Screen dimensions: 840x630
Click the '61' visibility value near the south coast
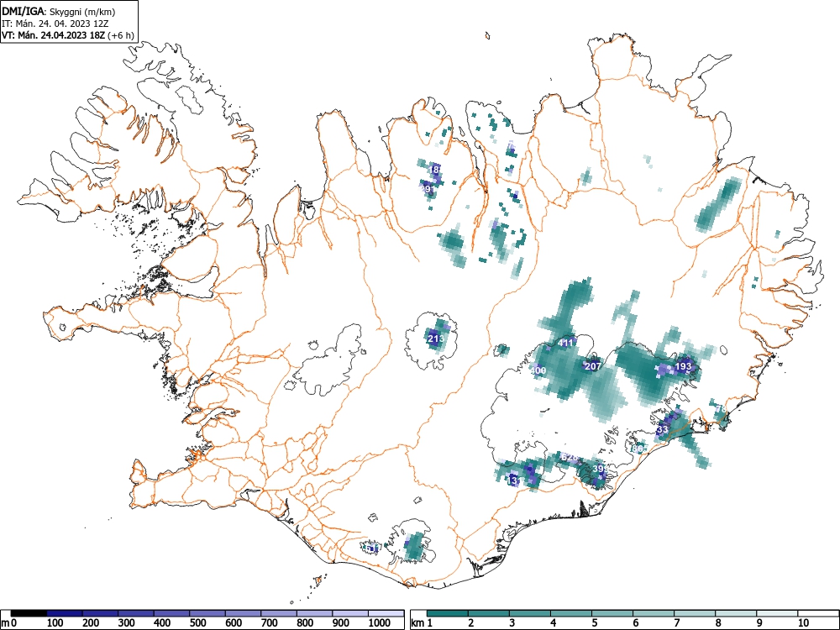pyautogui.click(x=372, y=548)
